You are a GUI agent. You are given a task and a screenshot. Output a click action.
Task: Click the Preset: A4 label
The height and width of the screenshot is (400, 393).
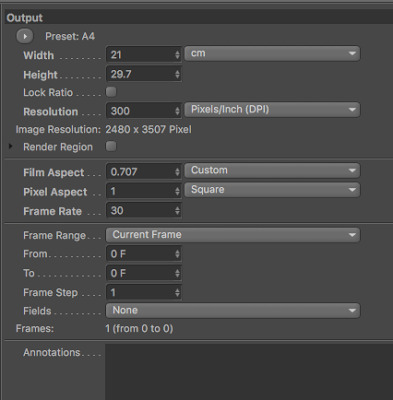tap(70, 36)
